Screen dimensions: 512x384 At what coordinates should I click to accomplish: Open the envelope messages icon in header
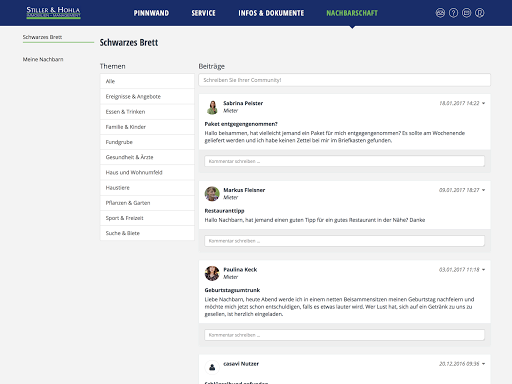click(x=440, y=13)
